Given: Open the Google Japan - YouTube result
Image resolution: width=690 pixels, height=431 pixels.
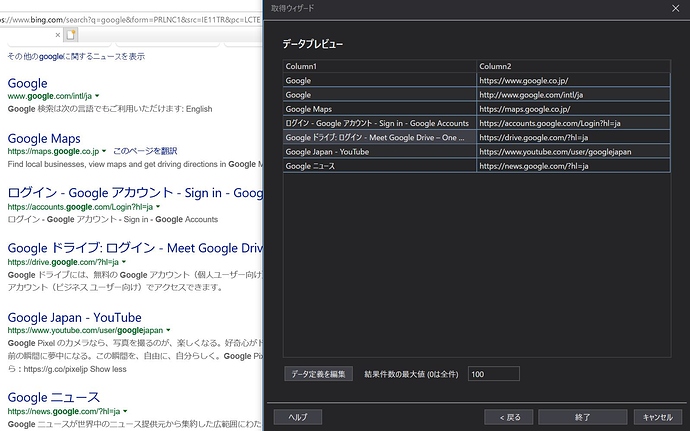Looking at the screenshot, I should click(74, 317).
